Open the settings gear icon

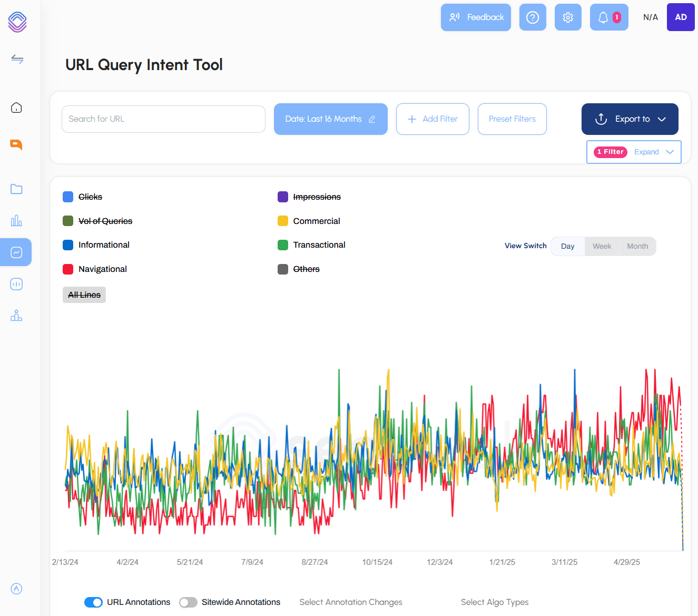pyautogui.click(x=568, y=17)
